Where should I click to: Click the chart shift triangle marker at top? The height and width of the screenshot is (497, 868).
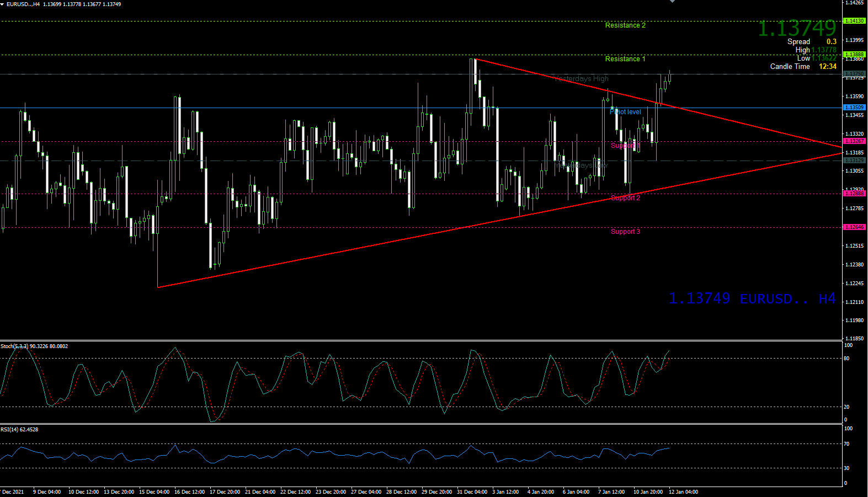pos(672,2)
